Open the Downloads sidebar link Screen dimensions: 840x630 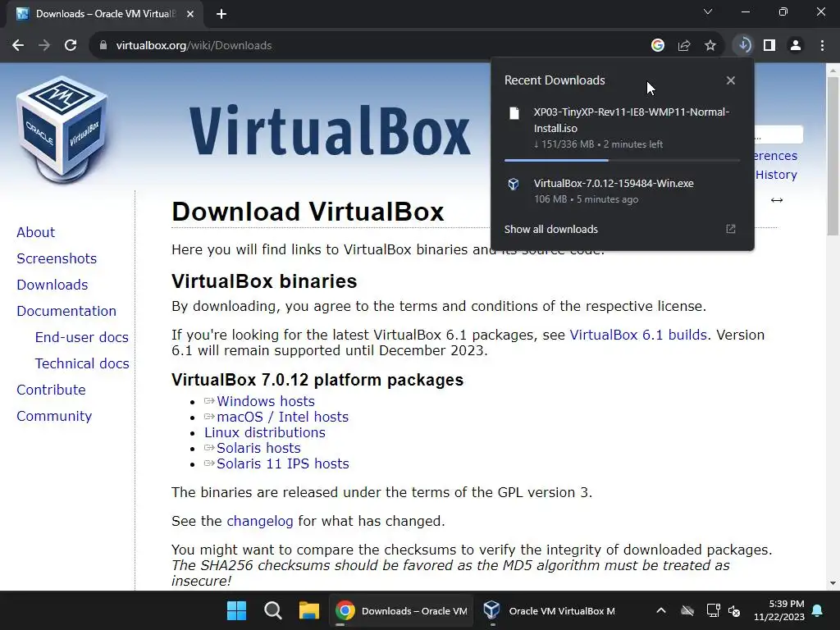52,285
